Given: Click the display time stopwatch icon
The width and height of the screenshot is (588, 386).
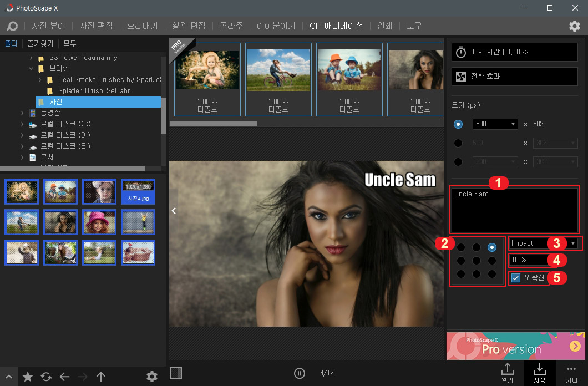Looking at the screenshot, I should click(x=461, y=52).
